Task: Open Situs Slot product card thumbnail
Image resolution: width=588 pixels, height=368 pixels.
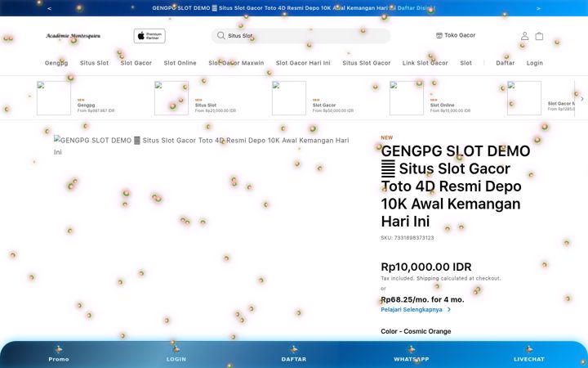Action: click(171, 98)
